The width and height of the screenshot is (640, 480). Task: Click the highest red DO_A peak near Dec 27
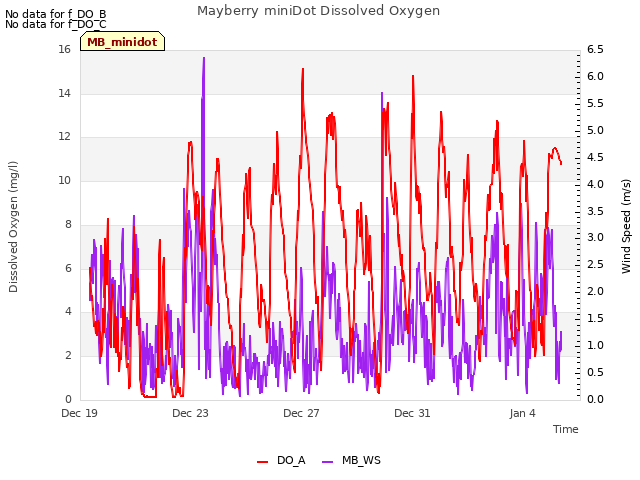(302, 70)
